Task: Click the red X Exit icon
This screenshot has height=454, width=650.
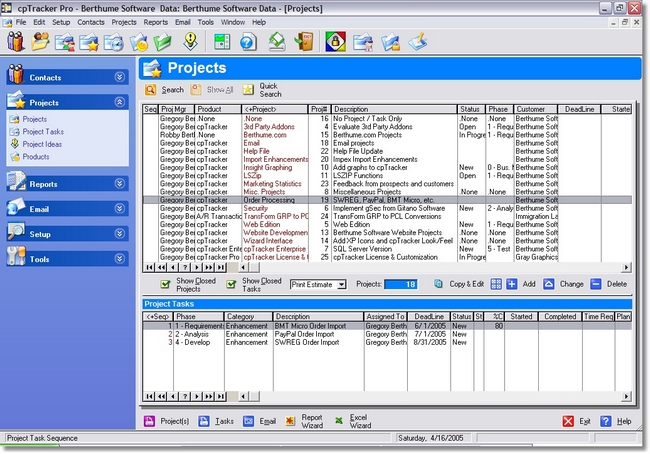Action: point(568,421)
